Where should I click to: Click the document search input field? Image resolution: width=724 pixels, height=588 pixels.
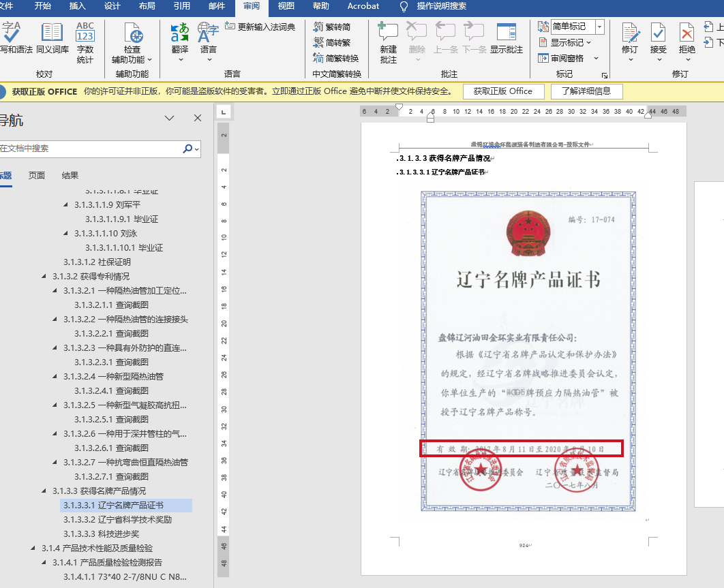91,149
